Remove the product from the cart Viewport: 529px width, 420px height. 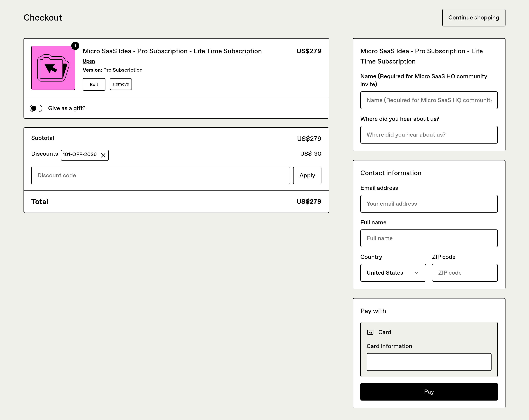click(x=121, y=84)
